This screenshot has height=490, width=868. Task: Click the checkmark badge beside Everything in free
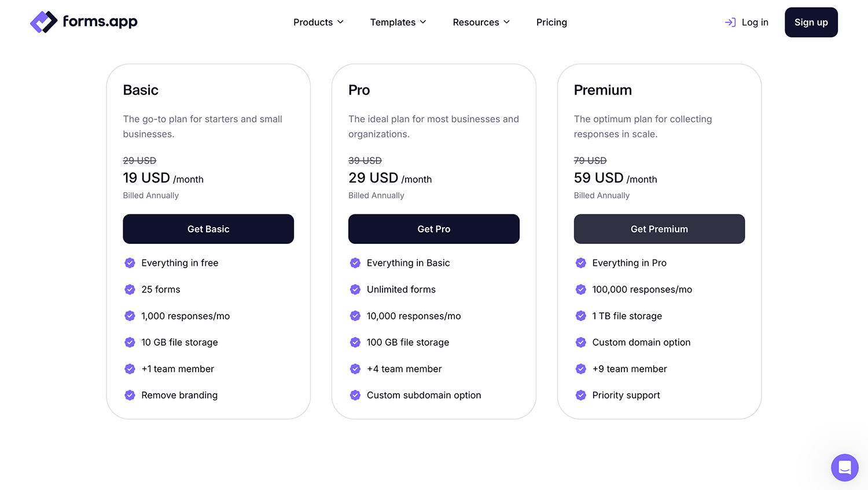[x=130, y=263]
